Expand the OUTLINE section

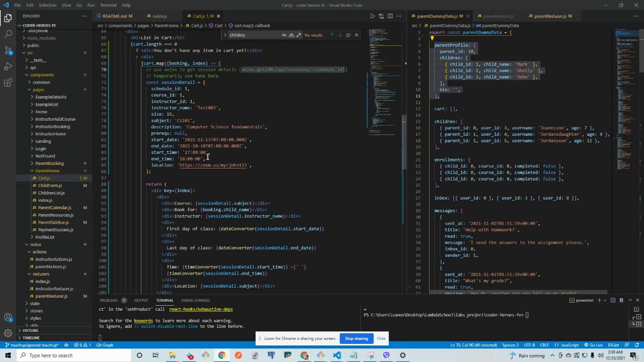[x=30, y=330]
